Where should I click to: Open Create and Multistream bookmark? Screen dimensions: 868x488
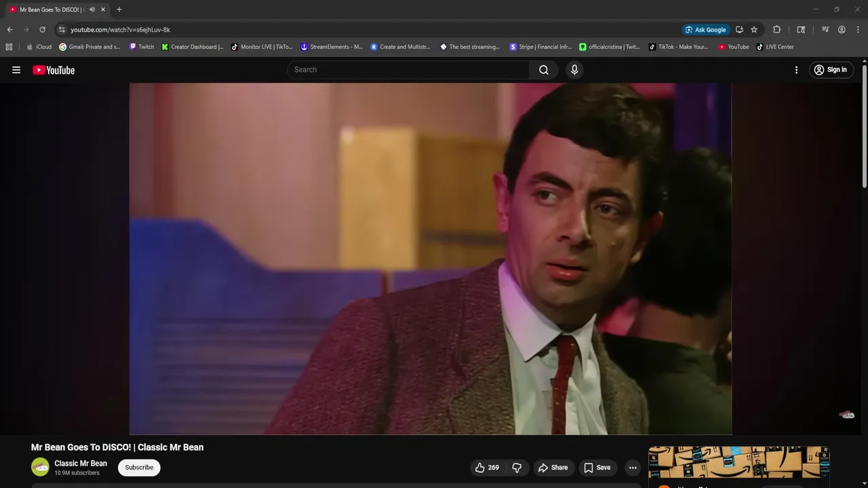pyautogui.click(x=400, y=47)
